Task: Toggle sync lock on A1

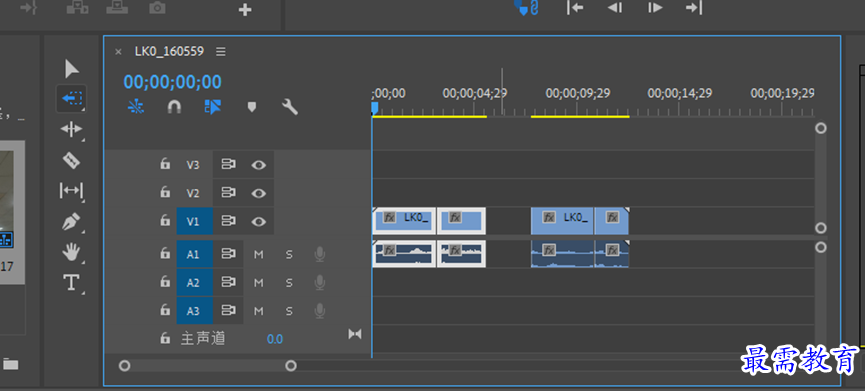Action: click(x=228, y=254)
